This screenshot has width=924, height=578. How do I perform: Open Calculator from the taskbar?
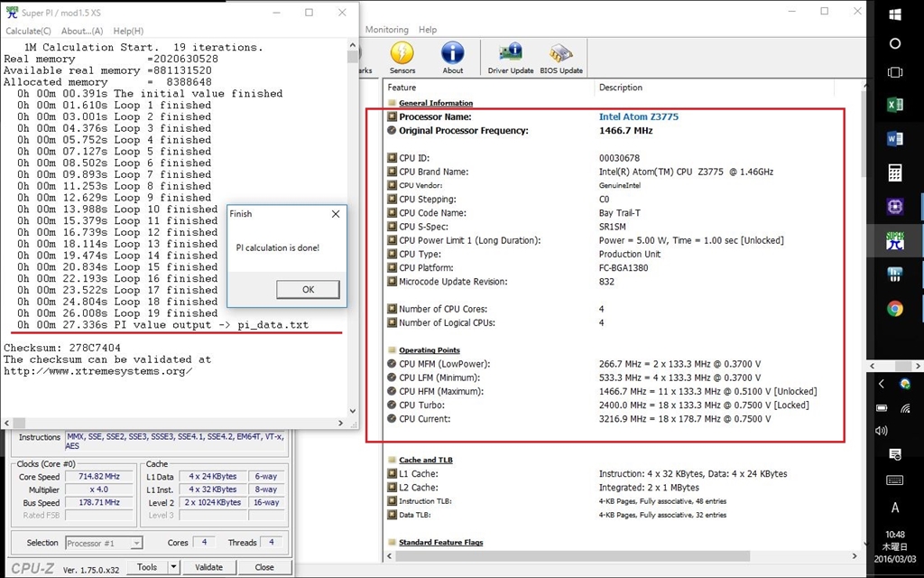pos(895,172)
